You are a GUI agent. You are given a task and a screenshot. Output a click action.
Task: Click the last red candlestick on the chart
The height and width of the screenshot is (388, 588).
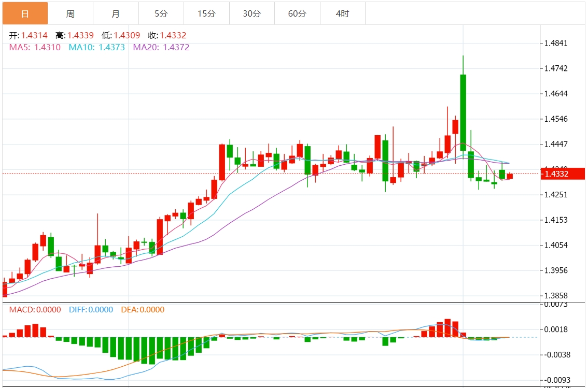pos(510,176)
